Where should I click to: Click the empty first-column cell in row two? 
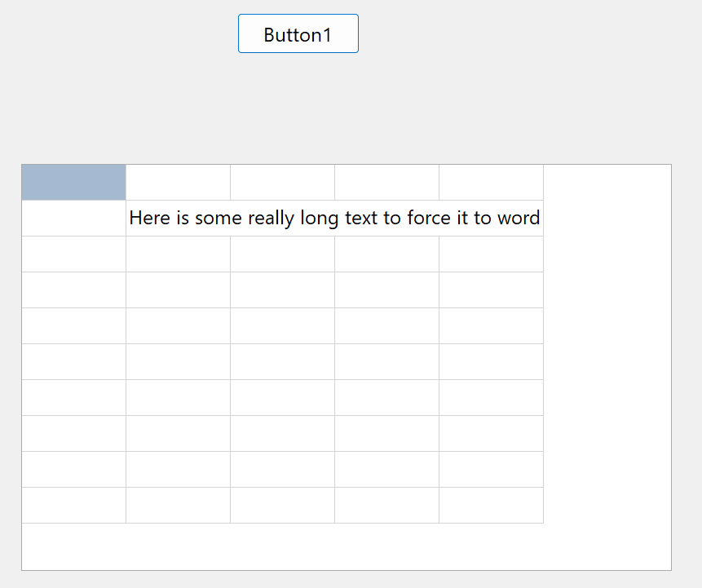tap(73, 218)
